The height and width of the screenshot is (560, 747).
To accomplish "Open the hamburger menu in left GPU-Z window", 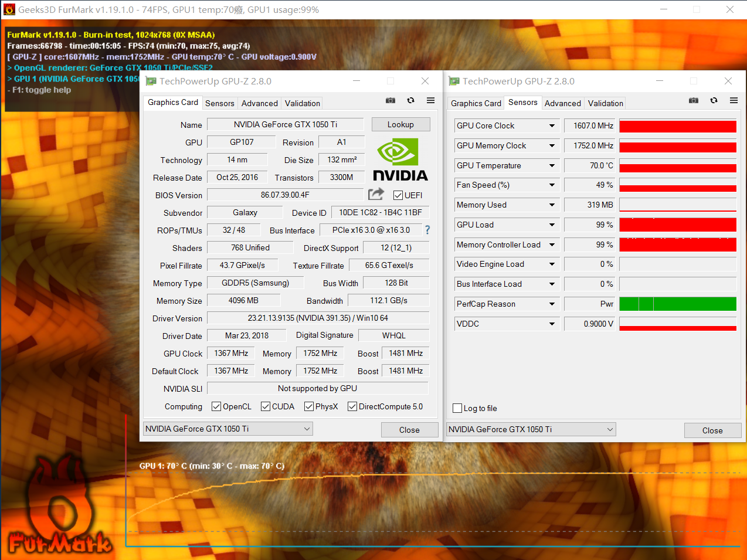I will coord(430,101).
